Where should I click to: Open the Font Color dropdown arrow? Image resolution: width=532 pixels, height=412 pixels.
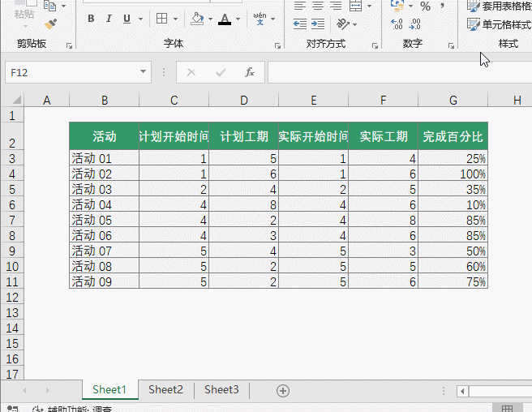(x=238, y=19)
